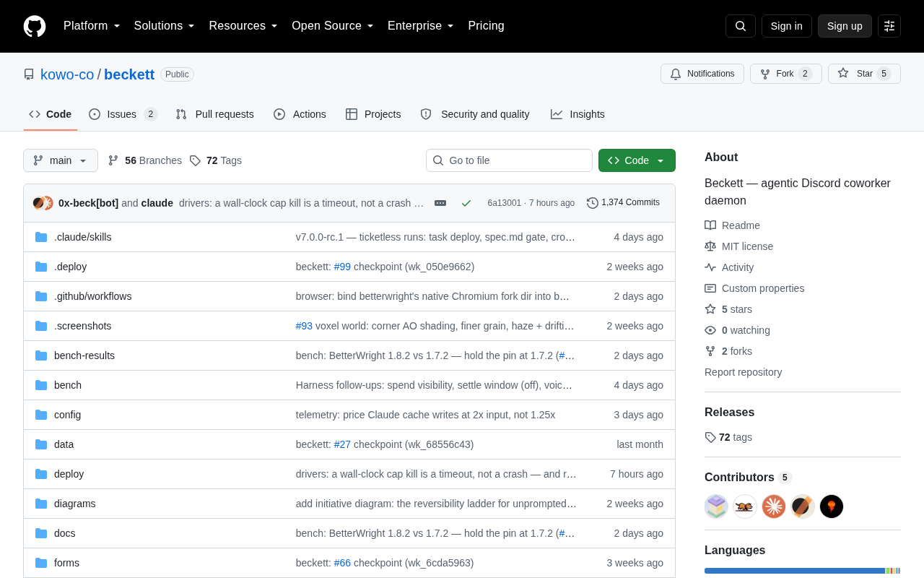Screen dimensions: 924x578
Task: Expand the Open Source menu
Action: (333, 26)
